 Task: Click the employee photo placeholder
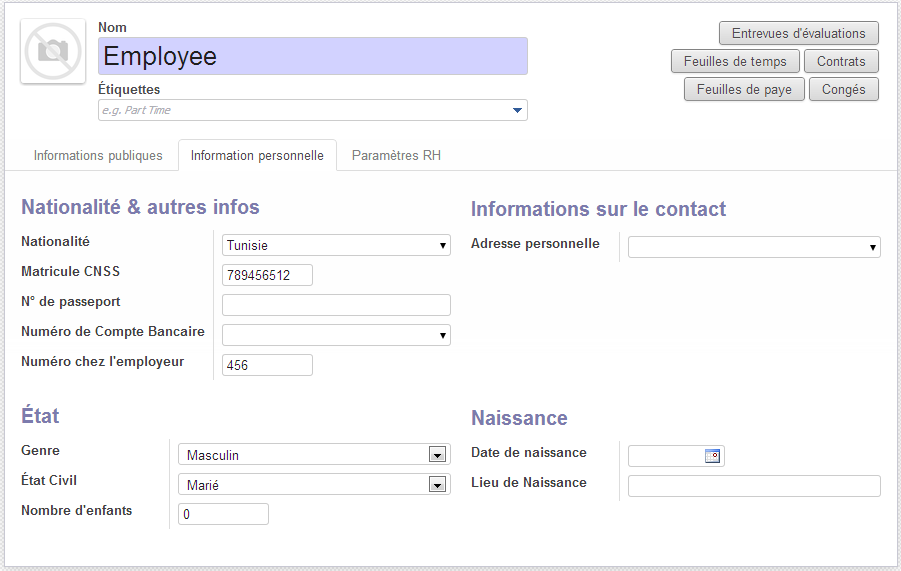(x=53, y=51)
